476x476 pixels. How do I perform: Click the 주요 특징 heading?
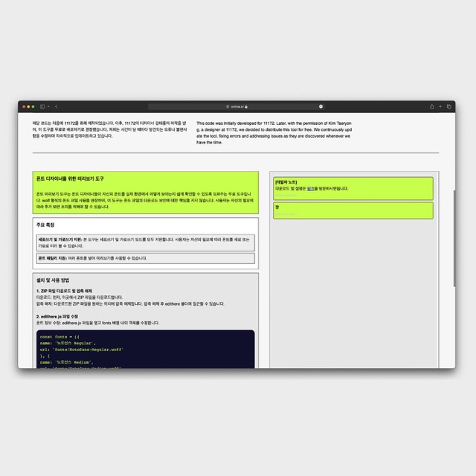tap(45, 225)
